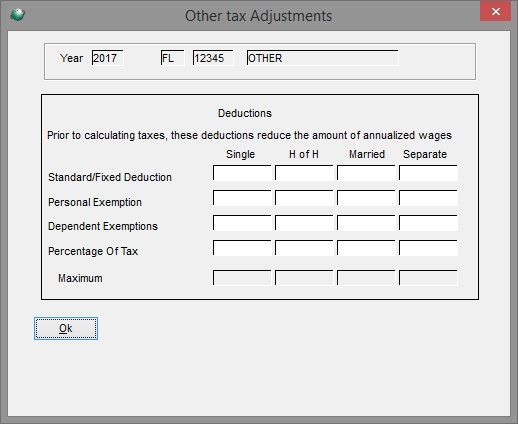Click the Married column header
Viewport: 518px width, 424px height.
point(367,154)
